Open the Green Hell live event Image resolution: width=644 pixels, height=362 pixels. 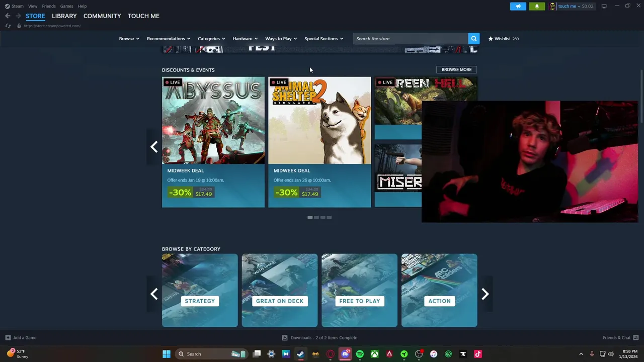coord(398,108)
